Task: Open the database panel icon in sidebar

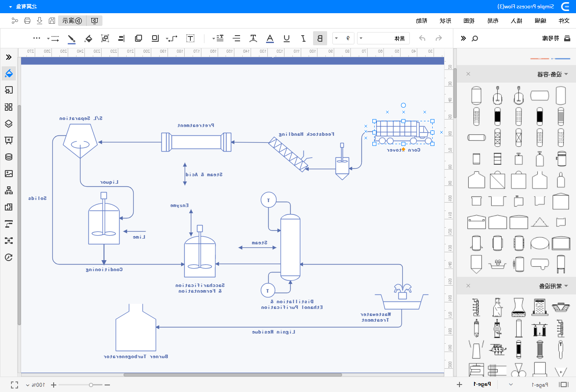Action: tap(8, 157)
